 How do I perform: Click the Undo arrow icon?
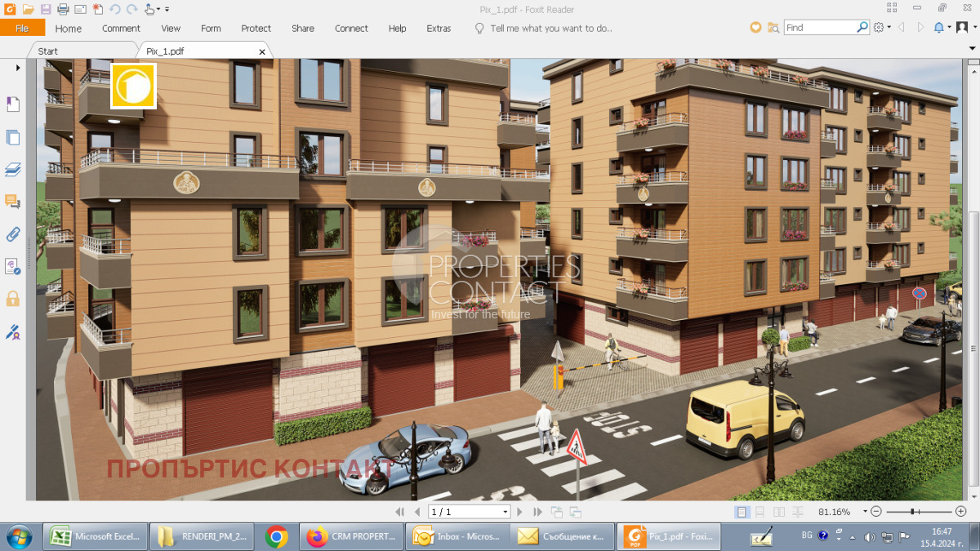114,9
